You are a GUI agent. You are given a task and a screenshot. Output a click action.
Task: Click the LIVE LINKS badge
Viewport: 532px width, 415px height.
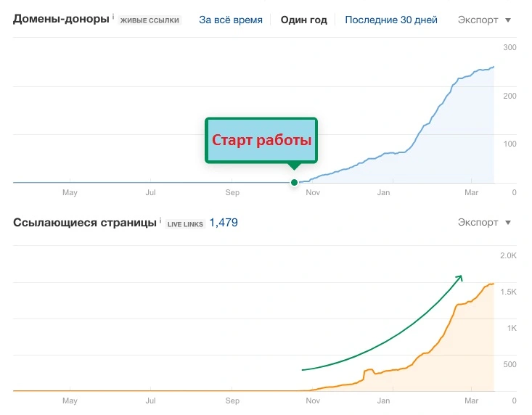pos(185,223)
